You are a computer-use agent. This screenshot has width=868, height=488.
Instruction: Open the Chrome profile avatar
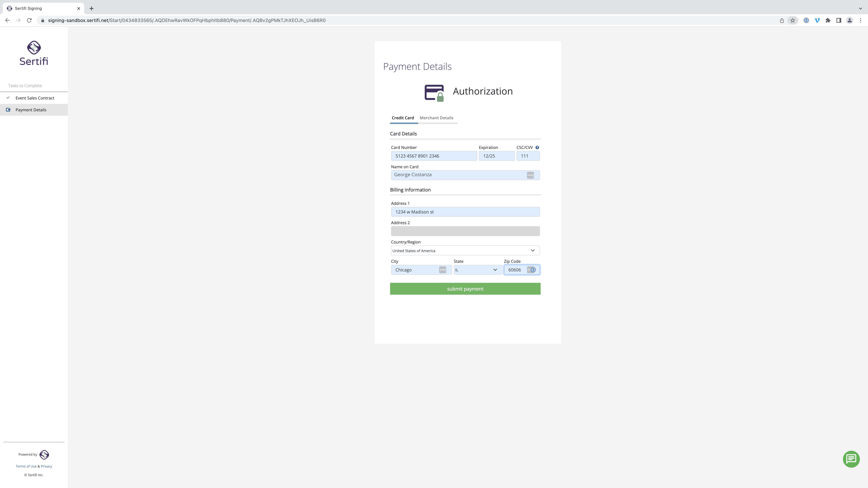coord(850,21)
